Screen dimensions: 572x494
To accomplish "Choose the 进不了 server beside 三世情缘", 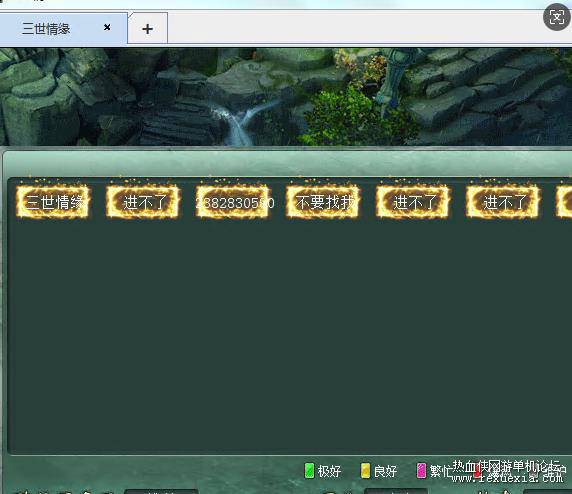I will click(x=143, y=202).
